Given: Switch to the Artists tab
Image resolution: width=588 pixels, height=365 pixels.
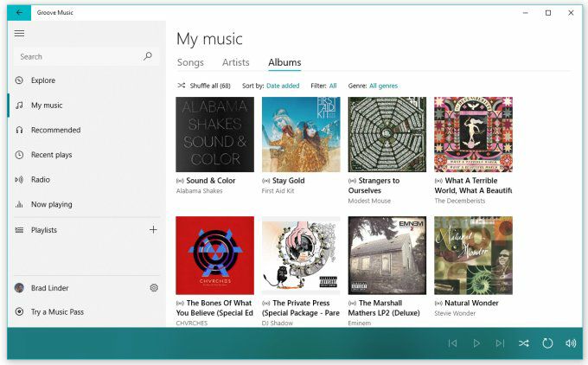Looking at the screenshot, I should [x=235, y=62].
